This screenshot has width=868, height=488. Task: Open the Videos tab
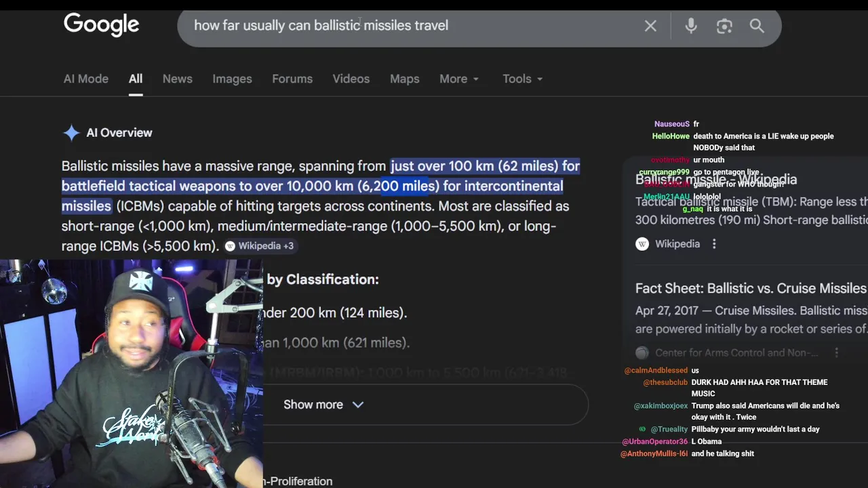pos(351,79)
